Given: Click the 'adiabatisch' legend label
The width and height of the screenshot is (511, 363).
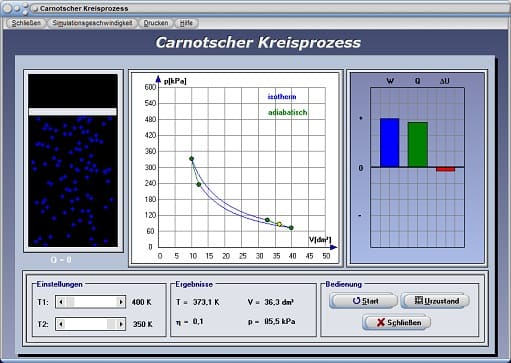Looking at the screenshot, I should pyautogui.click(x=288, y=112).
